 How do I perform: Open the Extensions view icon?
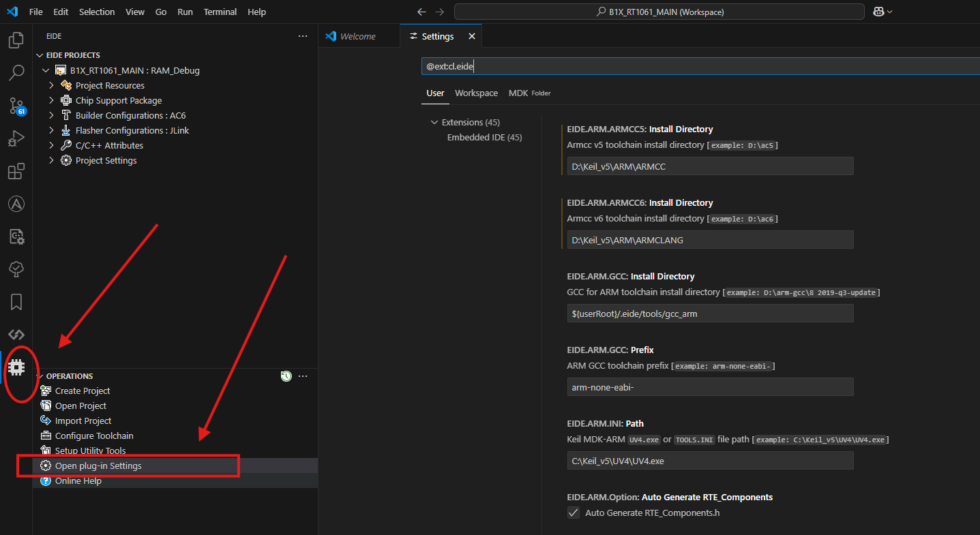[x=16, y=171]
